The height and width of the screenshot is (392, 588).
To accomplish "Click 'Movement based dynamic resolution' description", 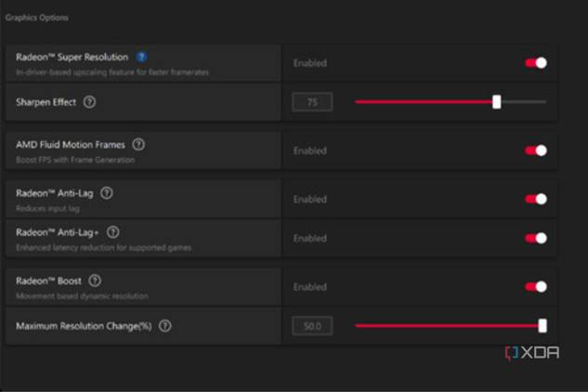I will tap(82, 296).
